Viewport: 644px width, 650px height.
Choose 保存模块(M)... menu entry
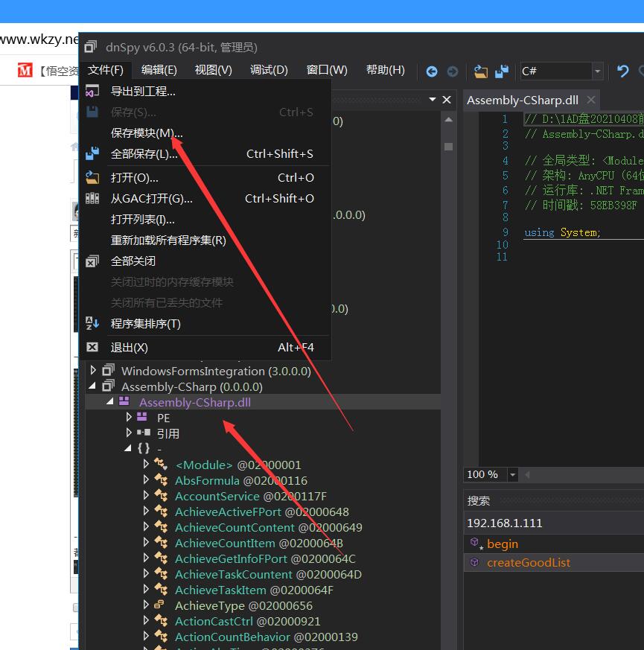tap(205, 133)
